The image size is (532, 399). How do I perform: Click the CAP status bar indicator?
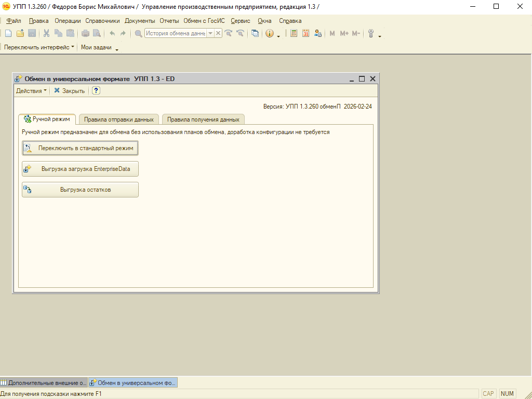(x=488, y=394)
